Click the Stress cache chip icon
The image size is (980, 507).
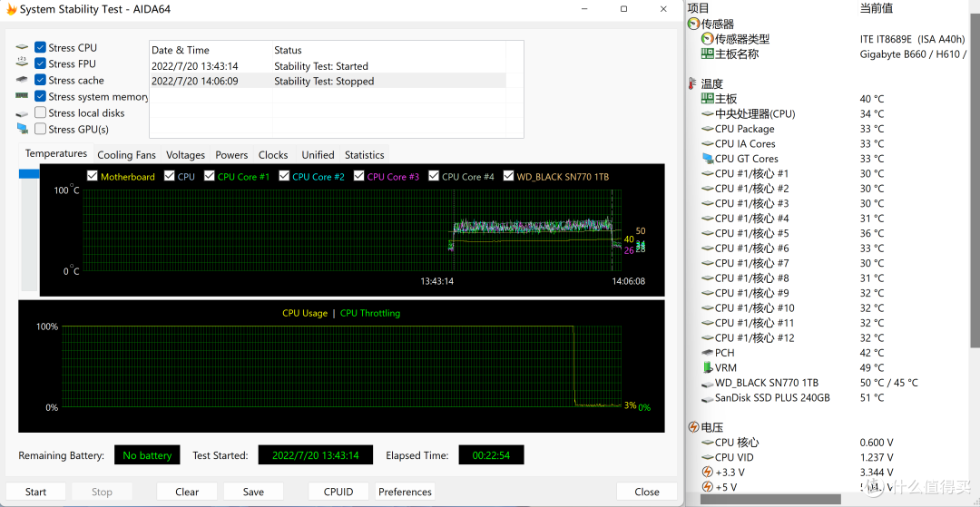click(23, 80)
